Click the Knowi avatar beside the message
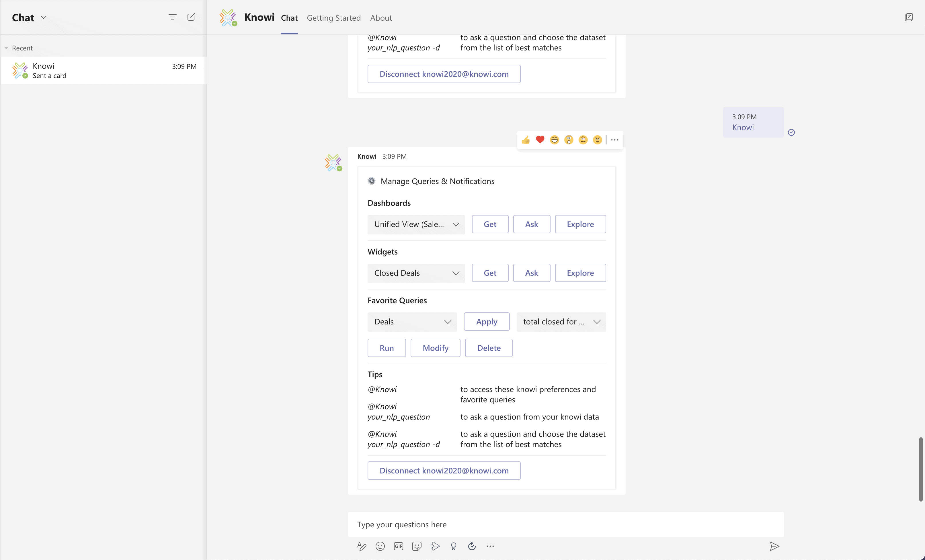Viewport: 925px width, 560px height. click(333, 163)
